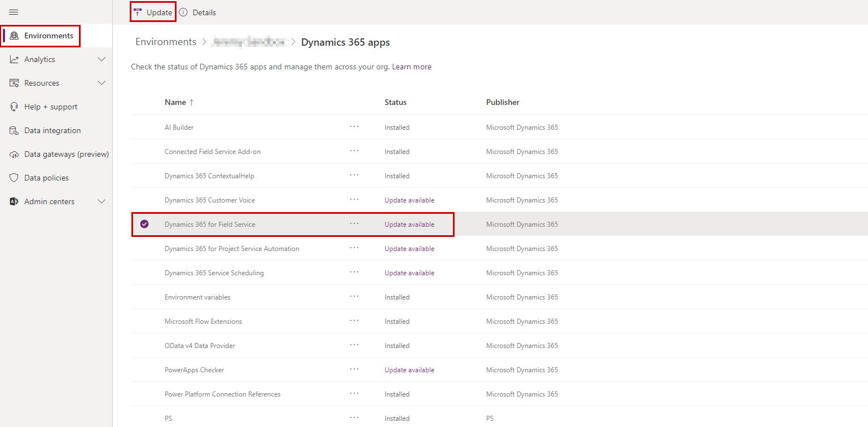
Task: Expand the Admin centers chevron
Action: click(102, 201)
